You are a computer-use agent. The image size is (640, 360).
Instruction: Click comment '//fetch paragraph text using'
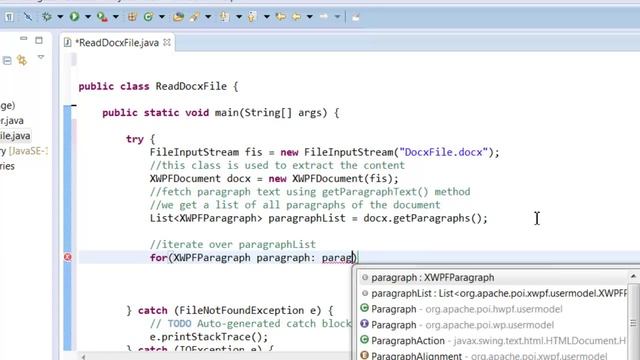[x=310, y=192]
